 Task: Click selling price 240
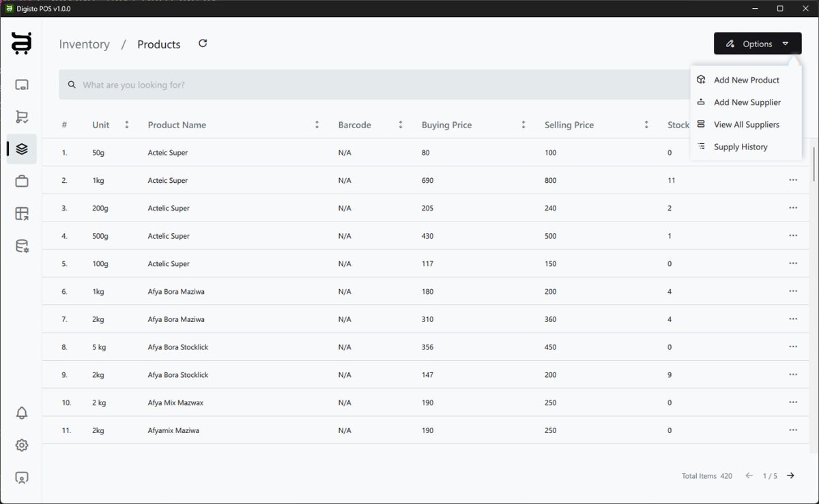550,208
